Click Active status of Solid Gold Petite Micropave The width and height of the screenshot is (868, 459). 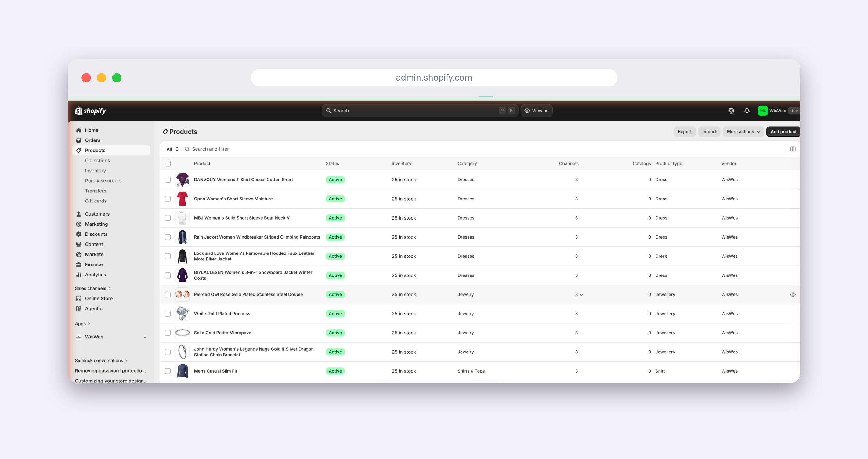point(335,333)
